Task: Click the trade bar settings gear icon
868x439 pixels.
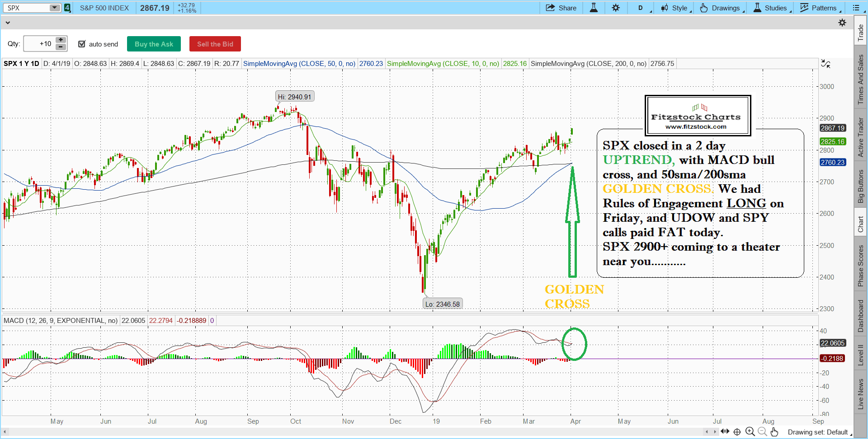Action: coord(842,23)
